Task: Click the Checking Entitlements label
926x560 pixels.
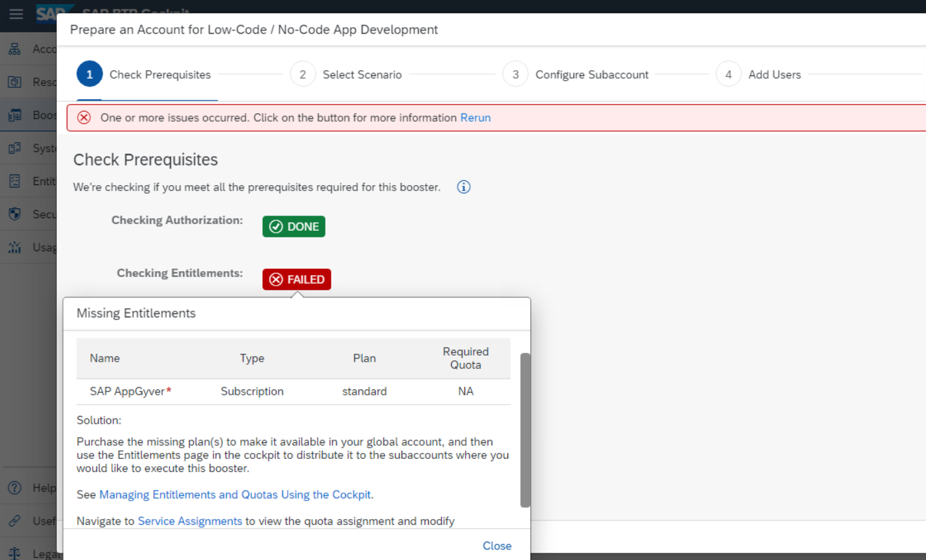Action: tap(180, 273)
